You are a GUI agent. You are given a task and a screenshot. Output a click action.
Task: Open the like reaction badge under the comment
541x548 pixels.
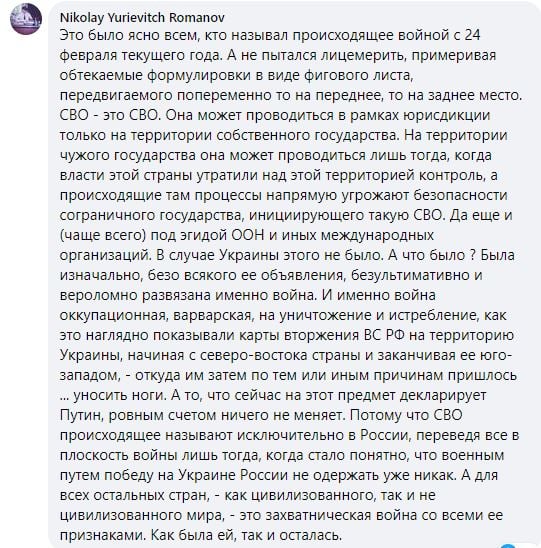[510, 546]
